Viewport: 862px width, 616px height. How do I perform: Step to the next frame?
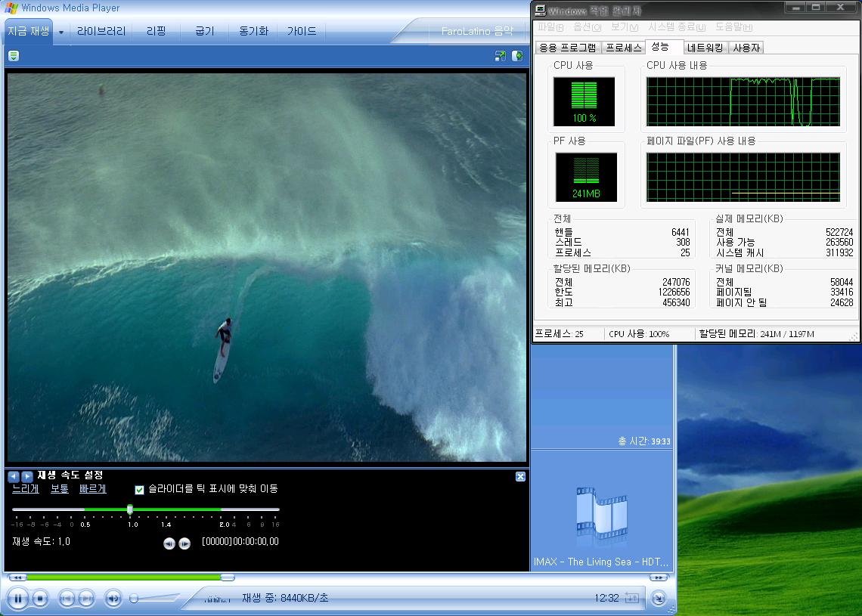(184, 543)
